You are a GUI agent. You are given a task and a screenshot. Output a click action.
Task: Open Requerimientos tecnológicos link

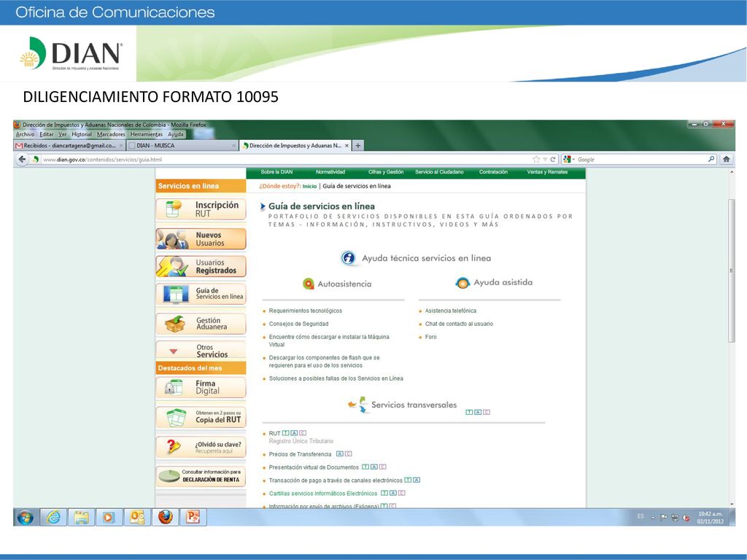click(x=306, y=311)
